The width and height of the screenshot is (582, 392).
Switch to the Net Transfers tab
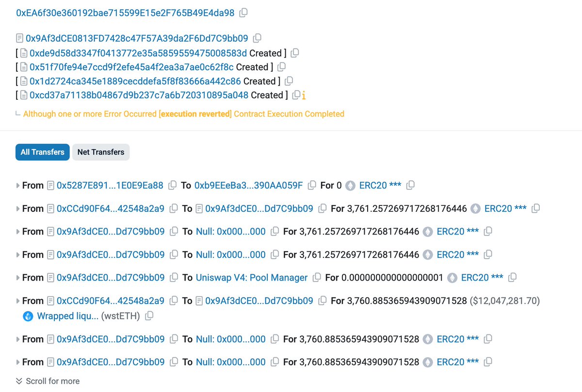pyautogui.click(x=100, y=152)
